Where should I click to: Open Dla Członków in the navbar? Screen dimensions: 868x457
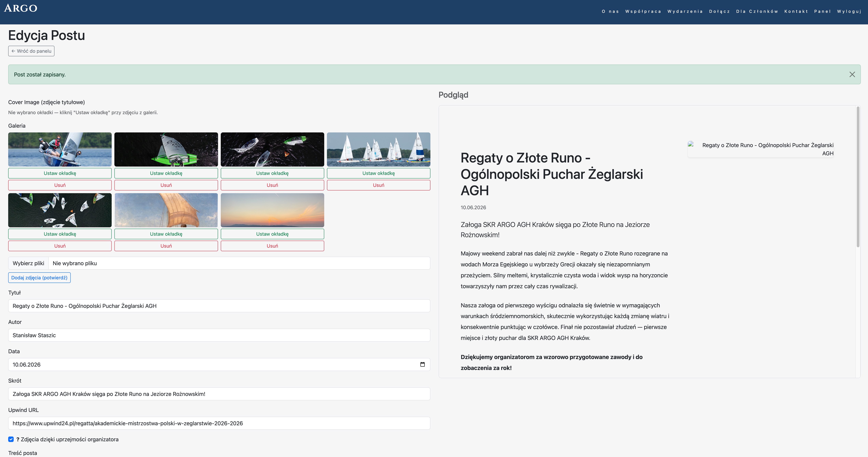(757, 11)
